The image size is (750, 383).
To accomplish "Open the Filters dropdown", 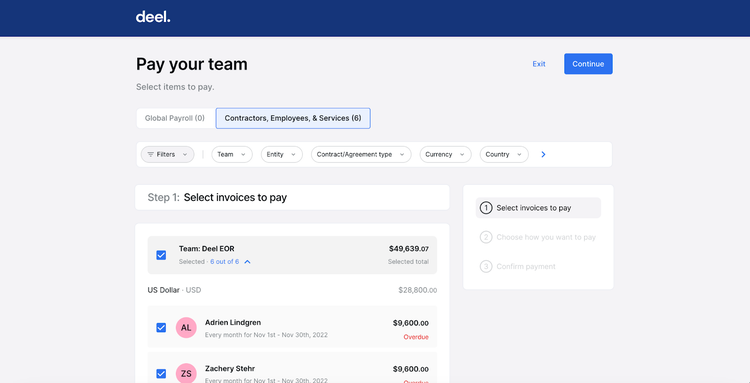I will pyautogui.click(x=167, y=154).
